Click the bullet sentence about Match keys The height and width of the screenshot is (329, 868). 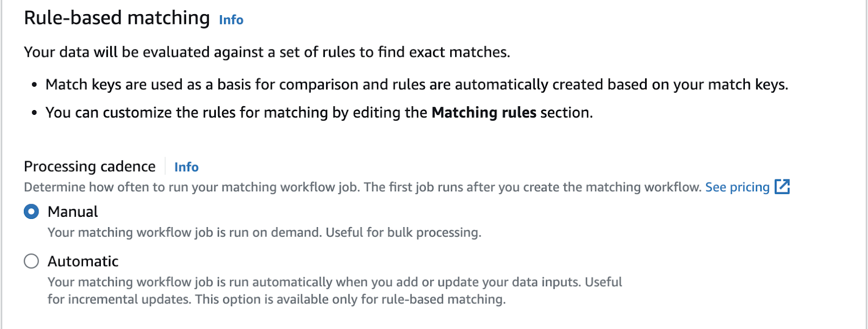(x=417, y=85)
